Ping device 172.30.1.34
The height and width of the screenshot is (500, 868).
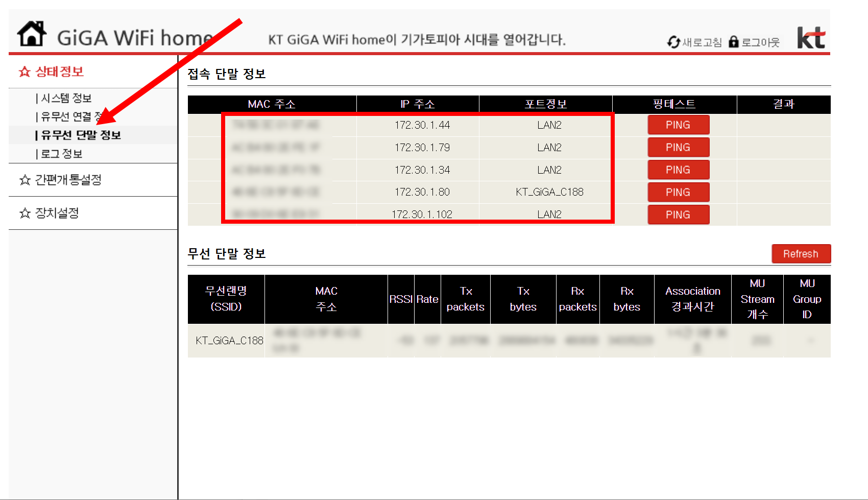pos(678,170)
